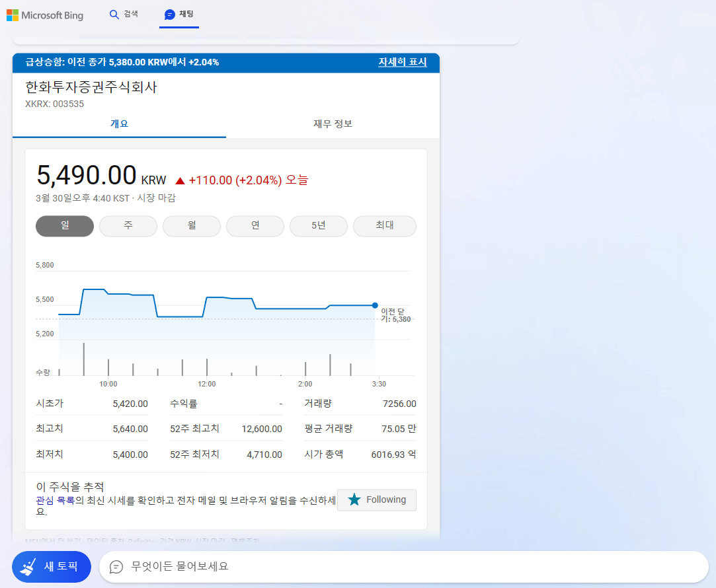This screenshot has width=716, height=588.
Task: Click the search magnifier icon
Action: click(114, 15)
